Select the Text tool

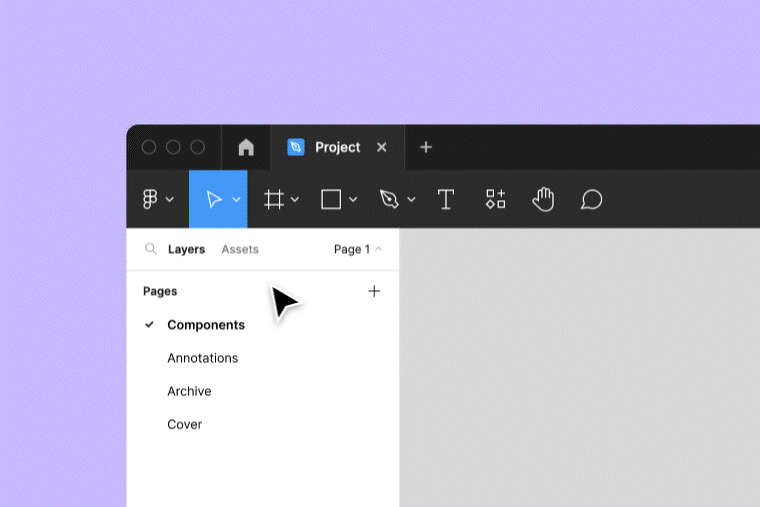point(446,199)
